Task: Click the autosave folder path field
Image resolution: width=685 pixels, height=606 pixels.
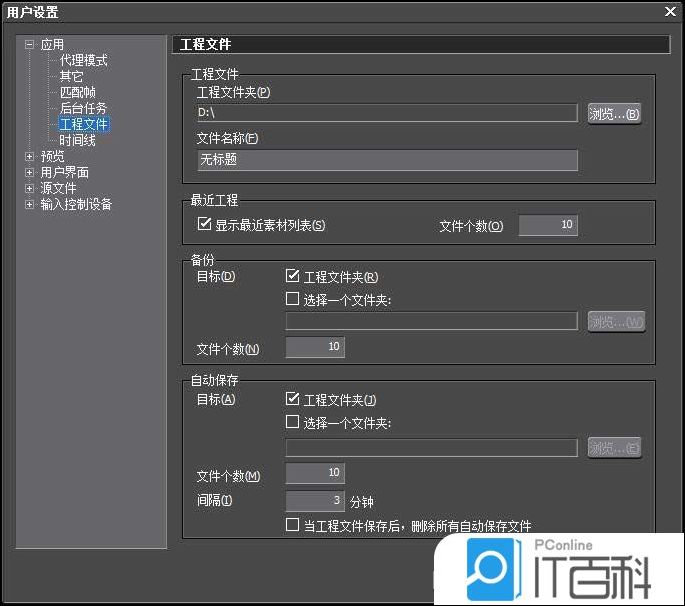Action: click(x=432, y=448)
